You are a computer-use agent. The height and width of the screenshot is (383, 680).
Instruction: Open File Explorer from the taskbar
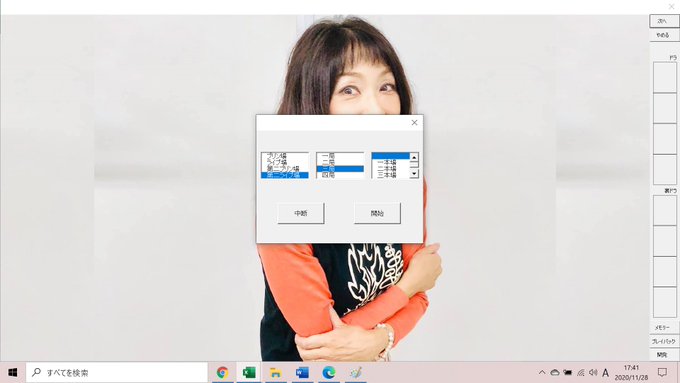point(275,373)
